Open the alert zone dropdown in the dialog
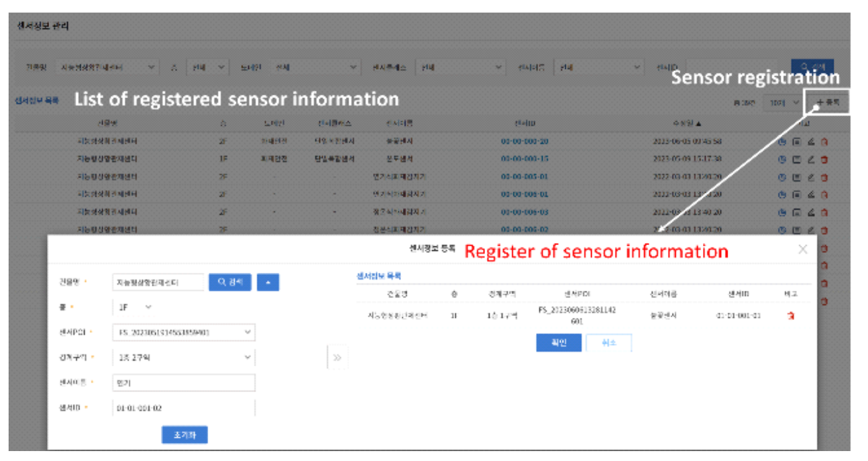Viewport: 868px width, 461px height. [x=184, y=357]
